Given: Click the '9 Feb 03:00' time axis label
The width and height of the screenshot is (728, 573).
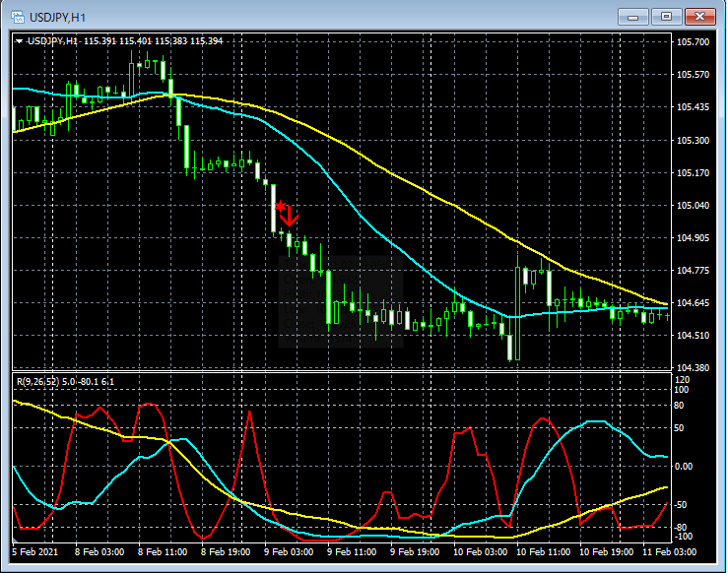Looking at the screenshot, I should [x=289, y=552].
